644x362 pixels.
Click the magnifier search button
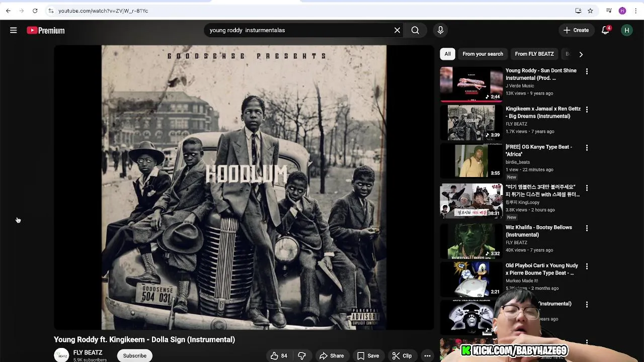(415, 30)
